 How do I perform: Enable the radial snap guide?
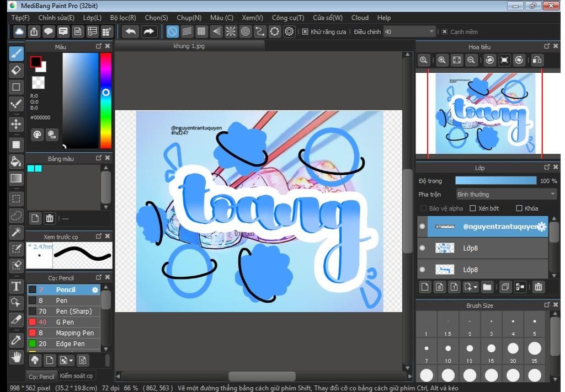(231, 31)
